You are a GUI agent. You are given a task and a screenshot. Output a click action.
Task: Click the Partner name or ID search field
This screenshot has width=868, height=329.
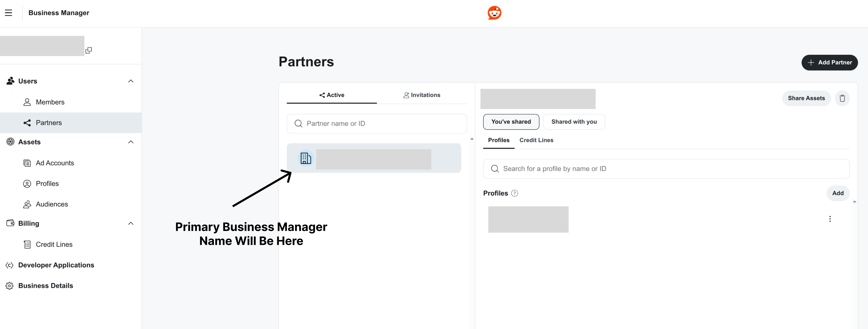tap(377, 123)
